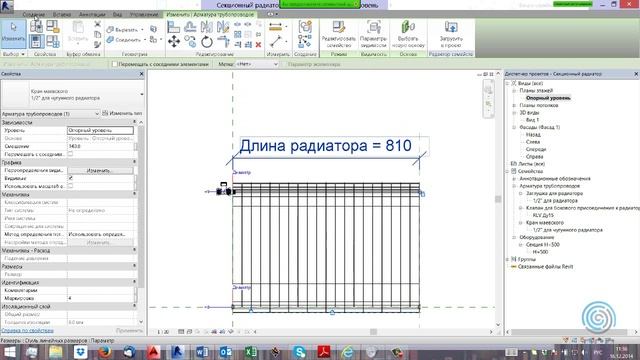Toggle Использовать масштаб checkbox in Properties
The width and height of the screenshot is (640, 360).
coord(70,186)
